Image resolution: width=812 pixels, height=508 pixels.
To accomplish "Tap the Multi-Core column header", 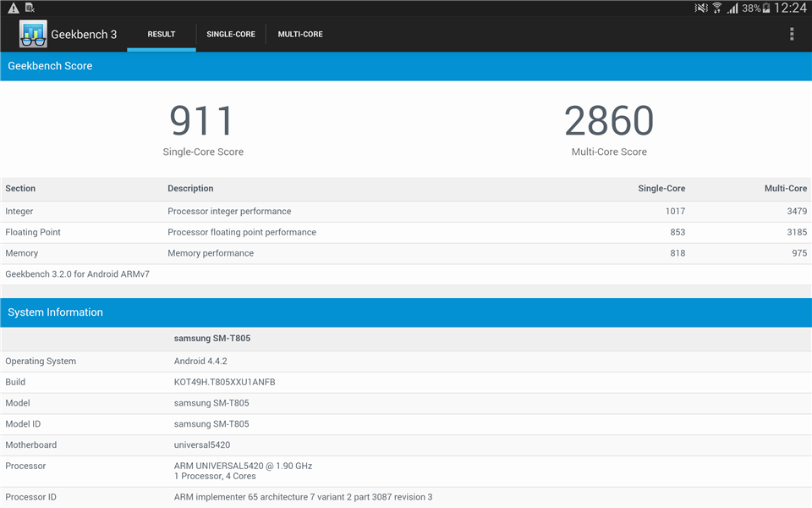I will tap(786, 188).
